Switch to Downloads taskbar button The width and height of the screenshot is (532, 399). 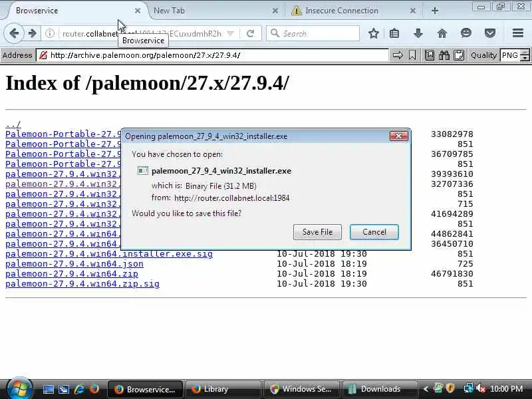tap(380, 389)
